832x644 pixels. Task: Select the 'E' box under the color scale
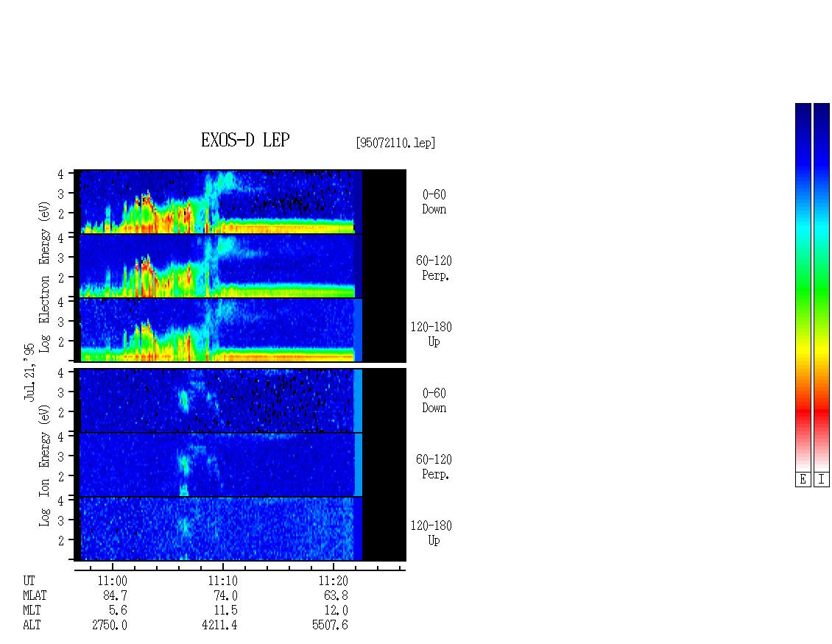(803, 480)
